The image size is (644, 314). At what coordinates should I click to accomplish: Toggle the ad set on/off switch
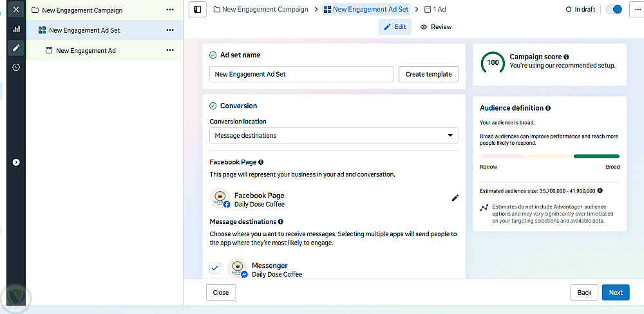614,10
